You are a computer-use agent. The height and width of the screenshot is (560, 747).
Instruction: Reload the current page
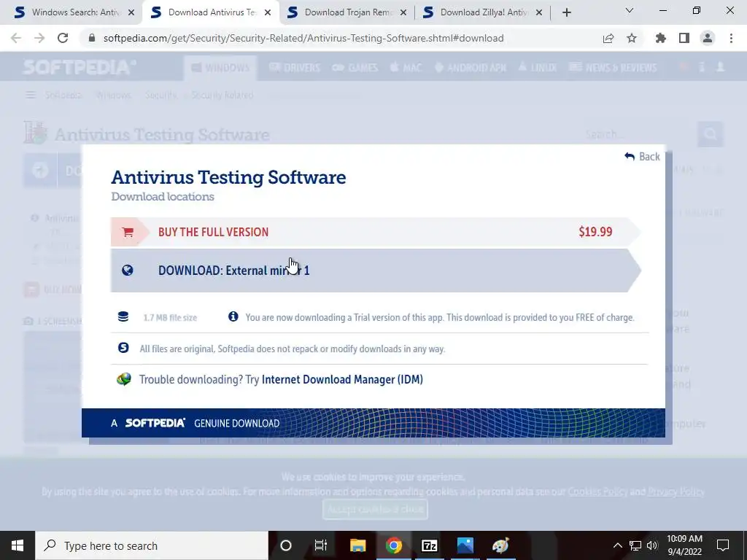point(63,38)
